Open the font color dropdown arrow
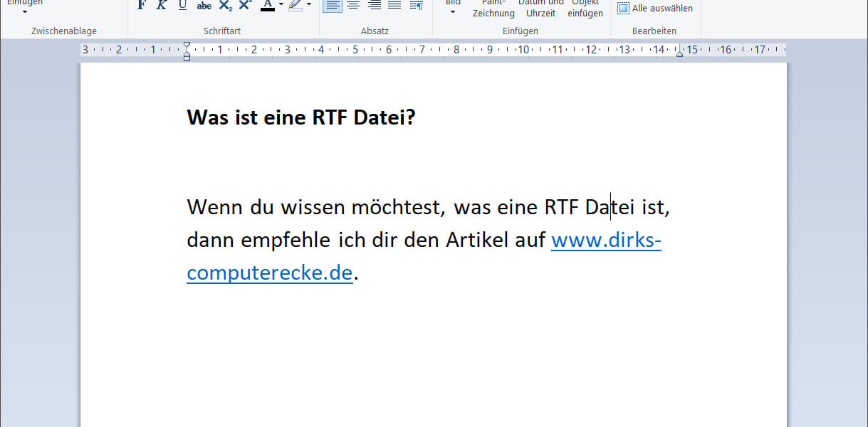 coord(281,5)
